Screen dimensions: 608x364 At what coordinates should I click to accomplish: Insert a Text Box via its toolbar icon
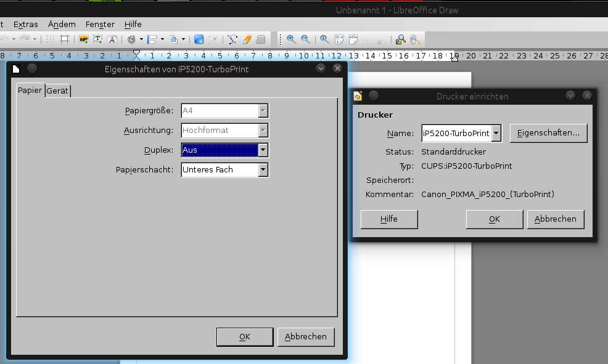tap(97, 39)
